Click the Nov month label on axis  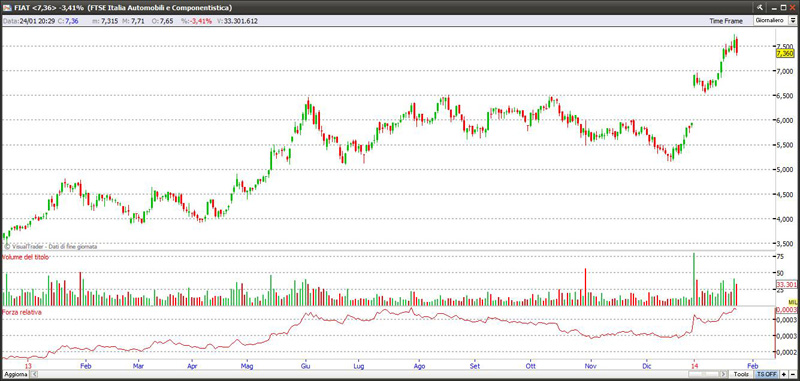591,366
